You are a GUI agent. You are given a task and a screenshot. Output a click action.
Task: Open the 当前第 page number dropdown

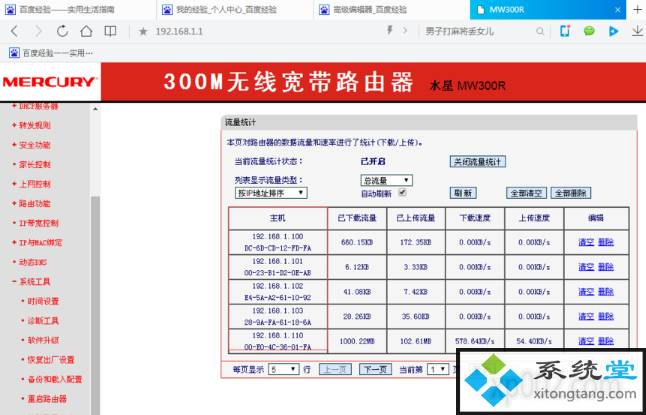pyautogui.click(x=438, y=369)
